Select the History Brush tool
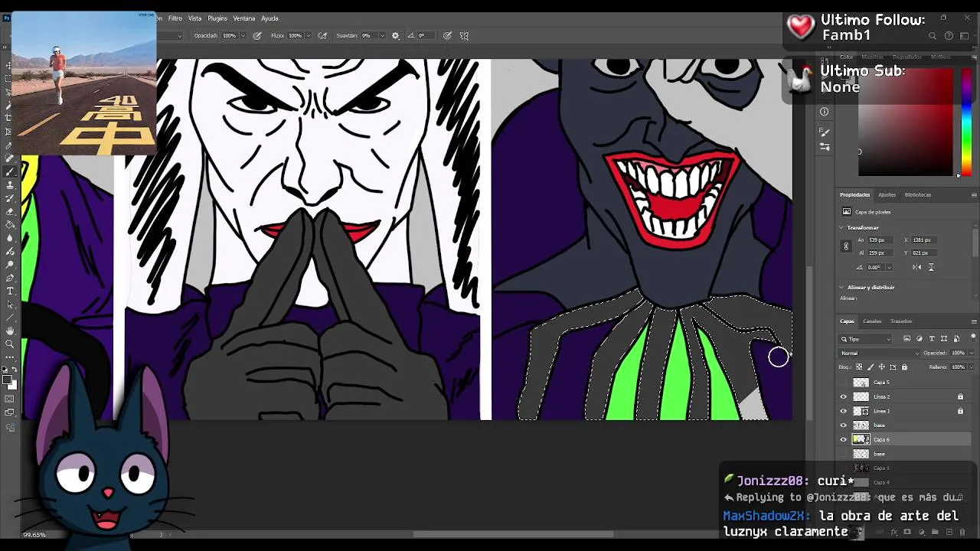Screen dimensions: 980x551 (9, 198)
